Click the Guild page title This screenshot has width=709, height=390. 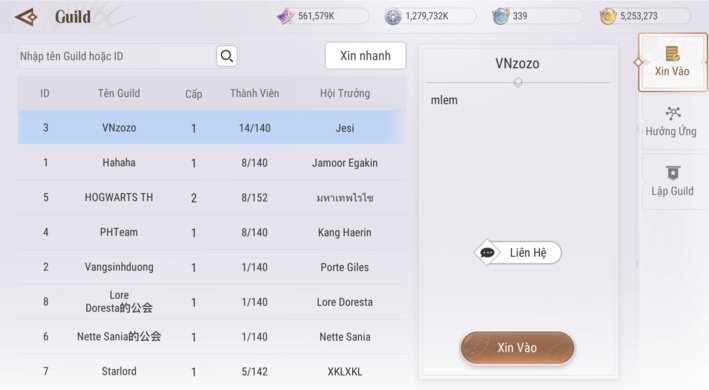(x=73, y=17)
